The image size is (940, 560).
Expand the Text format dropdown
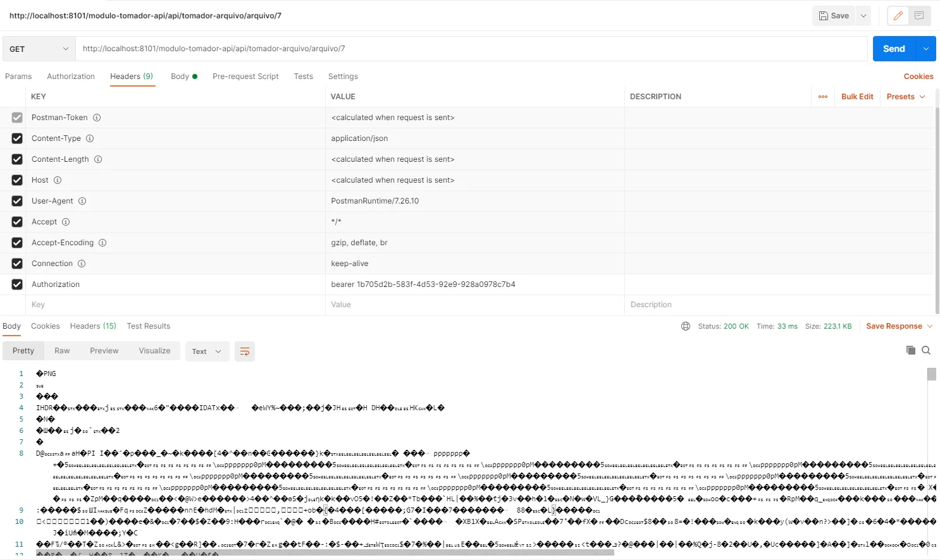(x=206, y=351)
